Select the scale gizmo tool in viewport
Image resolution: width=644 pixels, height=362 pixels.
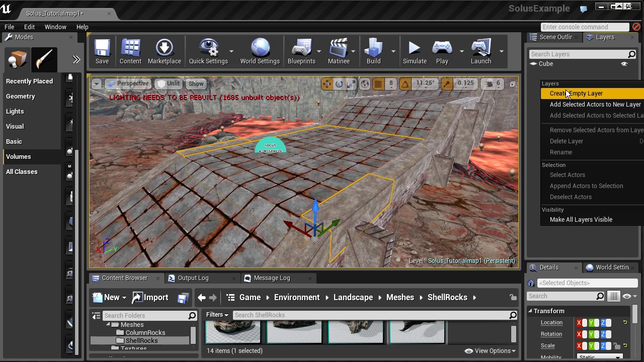pos(351,84)
